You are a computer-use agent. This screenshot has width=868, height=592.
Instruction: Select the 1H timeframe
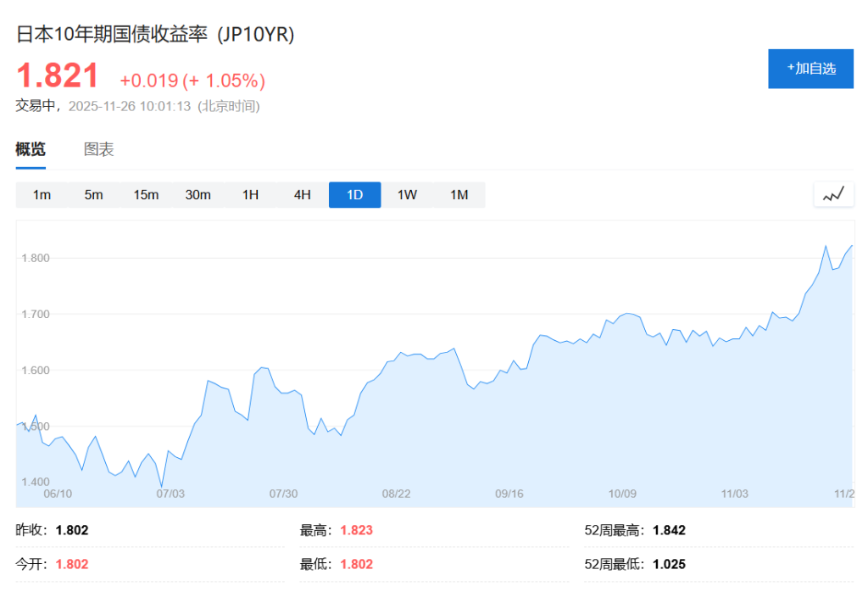coord(249,194)
